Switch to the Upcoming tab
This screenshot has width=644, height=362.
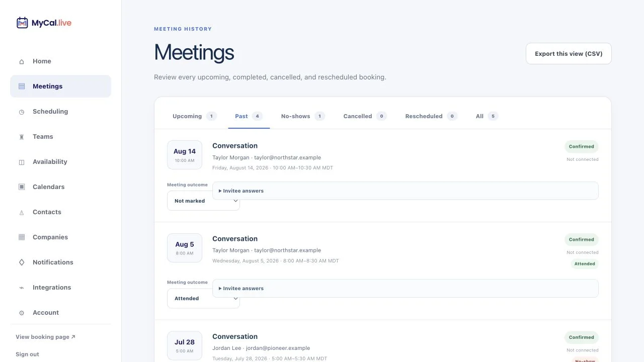tap(194, 116)
